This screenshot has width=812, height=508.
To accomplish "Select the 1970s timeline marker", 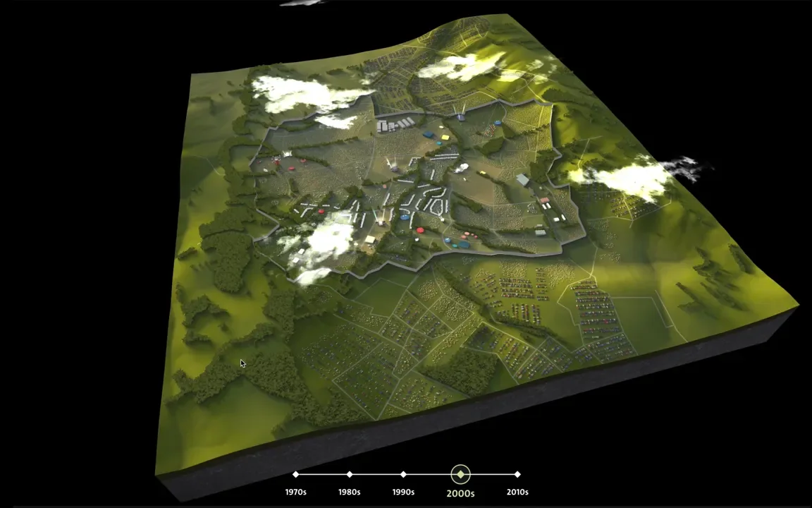I will [x=296, y=474].
